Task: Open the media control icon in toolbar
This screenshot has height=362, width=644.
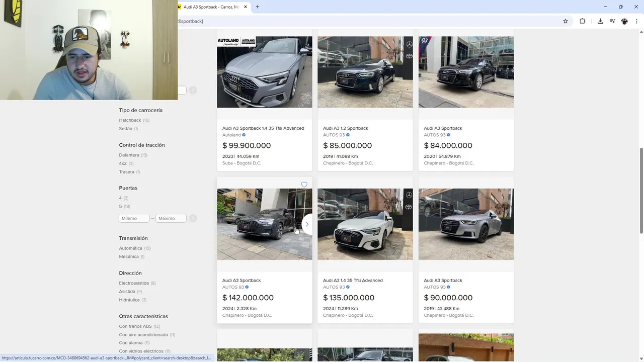Action: click(612, 21)
